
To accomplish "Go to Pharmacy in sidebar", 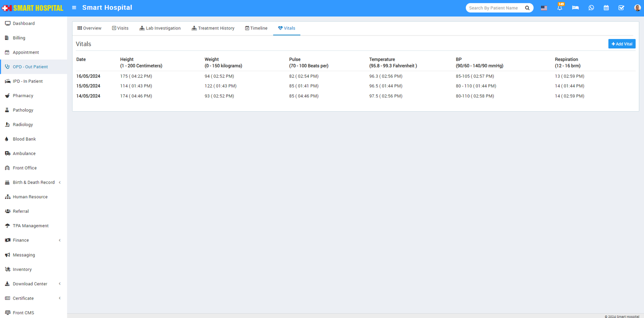I will [23, 96].
